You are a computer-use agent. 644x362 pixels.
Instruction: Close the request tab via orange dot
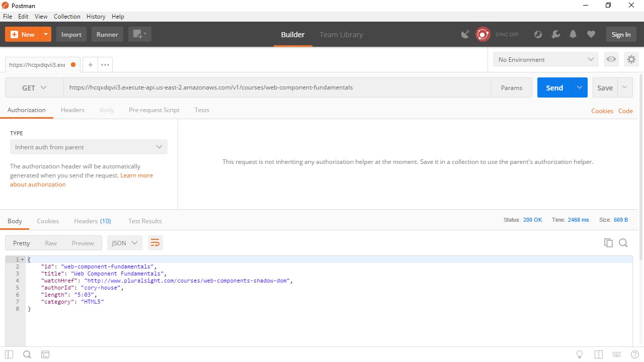pos(73,65)
